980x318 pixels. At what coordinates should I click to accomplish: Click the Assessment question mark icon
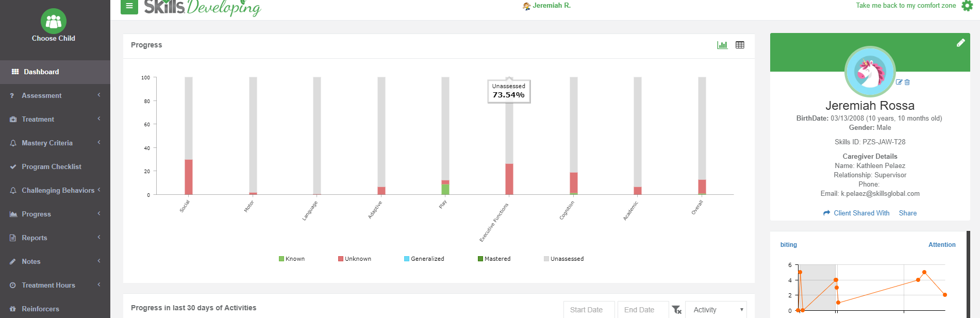pyautogui.click(x=12, y=95)
